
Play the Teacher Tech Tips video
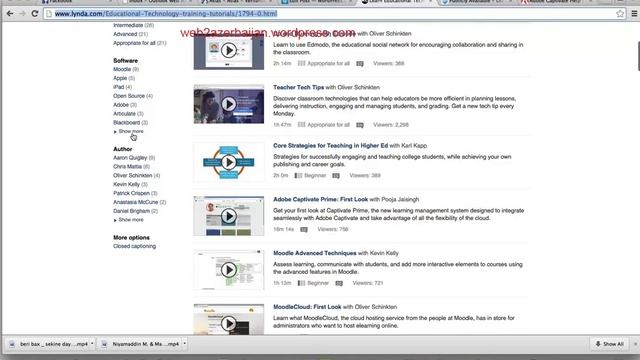(229, 104)
